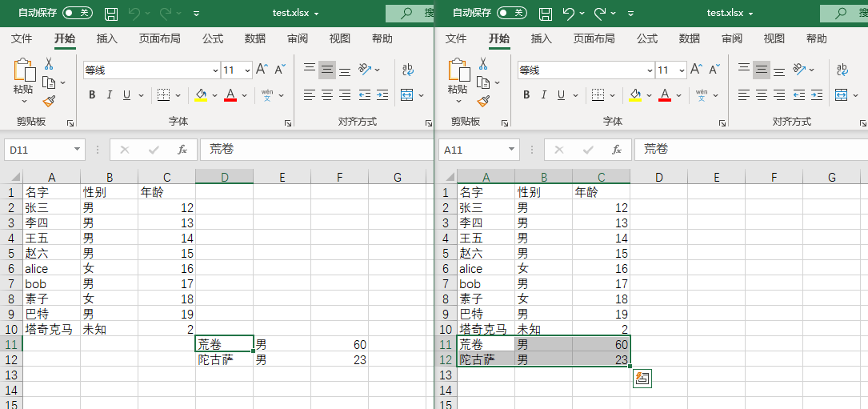Select Format Painter brush in right window
The width and height of the screenshot is (868, 409).
(x=483, y=101)
